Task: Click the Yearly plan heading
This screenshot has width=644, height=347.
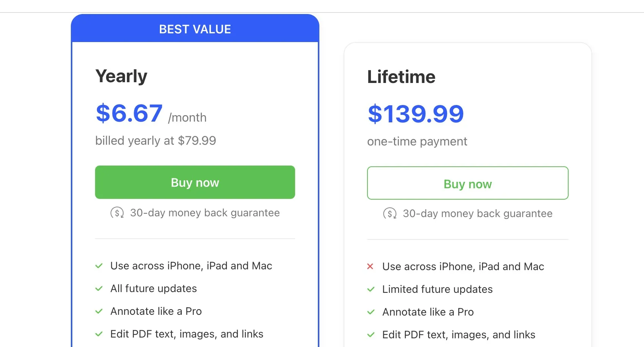Action: pyautogui.click(x=121, y=76)
